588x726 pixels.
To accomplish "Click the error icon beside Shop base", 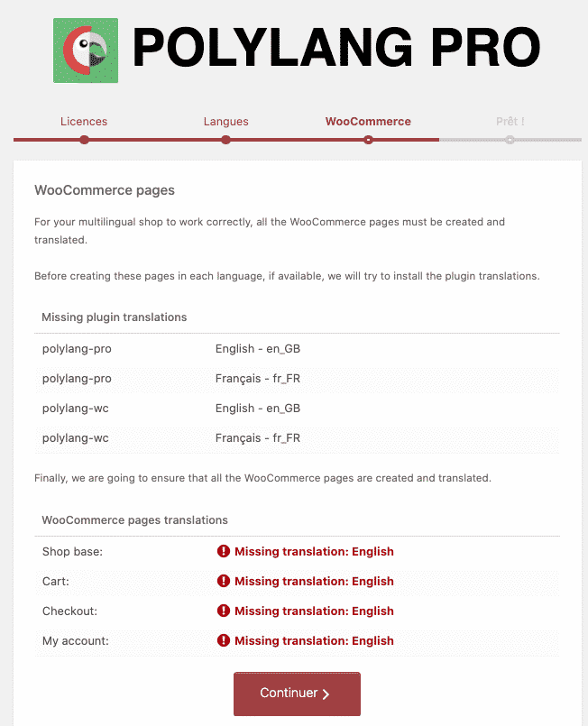I will [x=225, y=551].
